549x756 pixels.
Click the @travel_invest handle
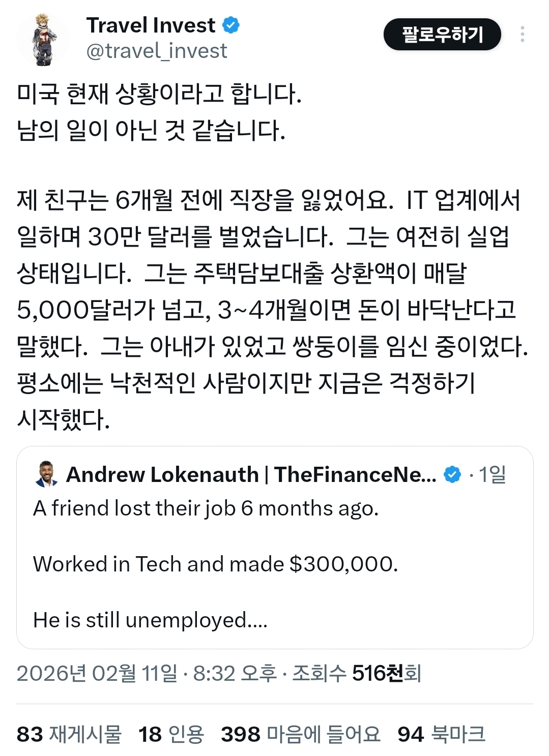157,51
